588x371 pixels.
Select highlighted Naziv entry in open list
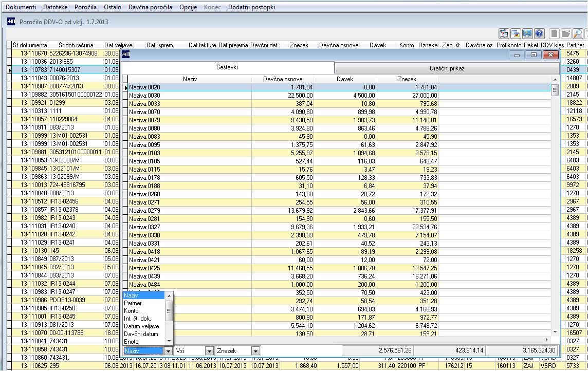[144, 295]
